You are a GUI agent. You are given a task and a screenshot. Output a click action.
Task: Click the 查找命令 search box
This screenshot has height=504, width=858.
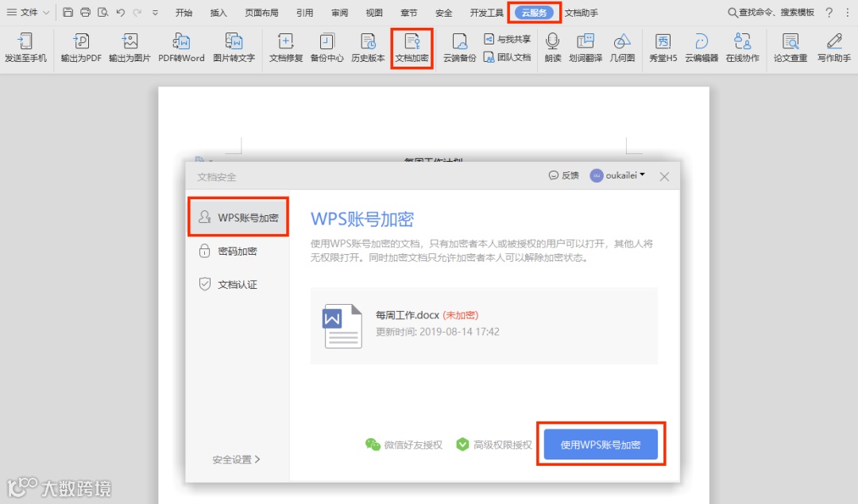pyautogui.click(x=771, y=12)
